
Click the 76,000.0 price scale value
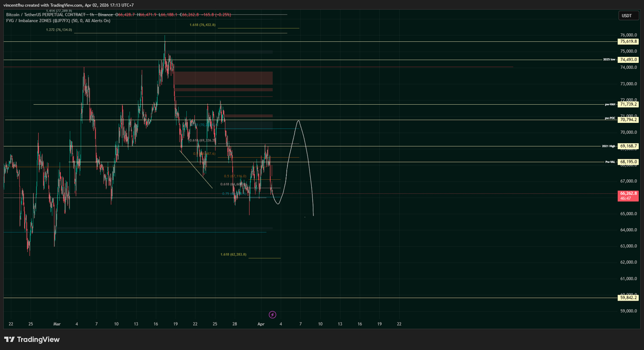[628, 35]
